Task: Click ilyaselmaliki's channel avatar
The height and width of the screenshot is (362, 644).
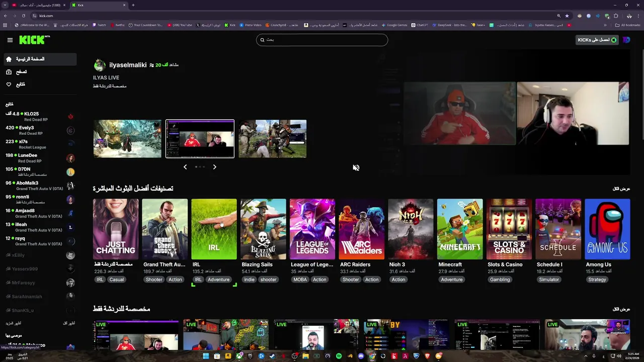Action: pyautogui.click(x=100, y=65)
